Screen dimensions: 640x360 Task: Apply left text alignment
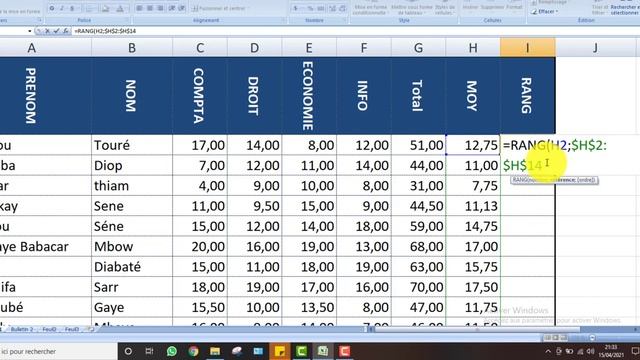139,8
